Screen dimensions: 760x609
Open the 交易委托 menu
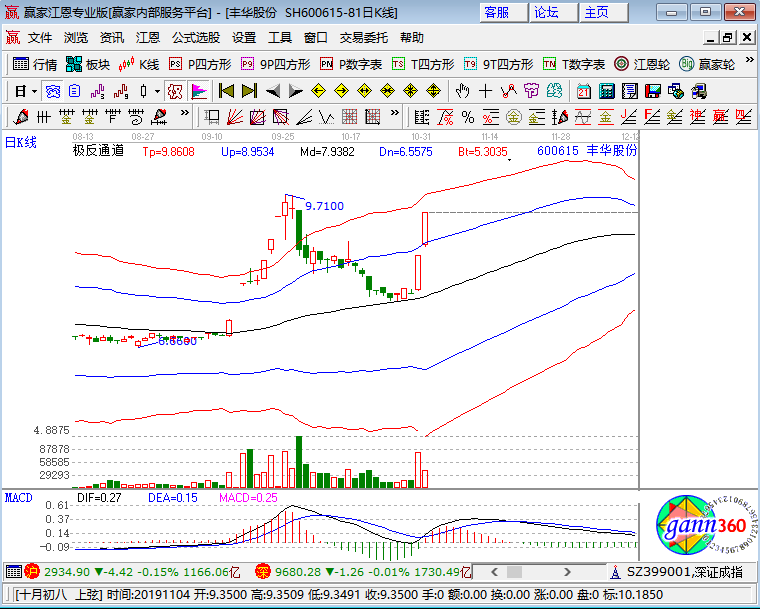pyautogui.click(x=364, y=38)
